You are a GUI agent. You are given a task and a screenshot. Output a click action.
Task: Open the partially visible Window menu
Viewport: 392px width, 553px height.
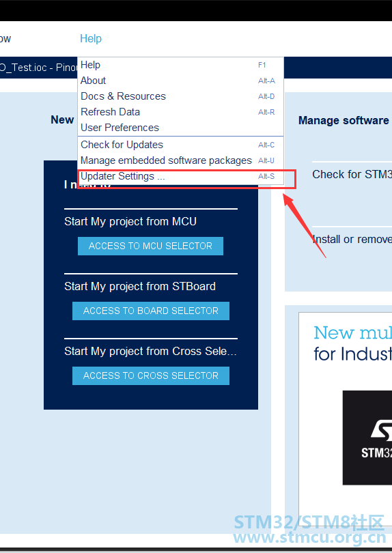pyautogui.click(x=5, y=38)
